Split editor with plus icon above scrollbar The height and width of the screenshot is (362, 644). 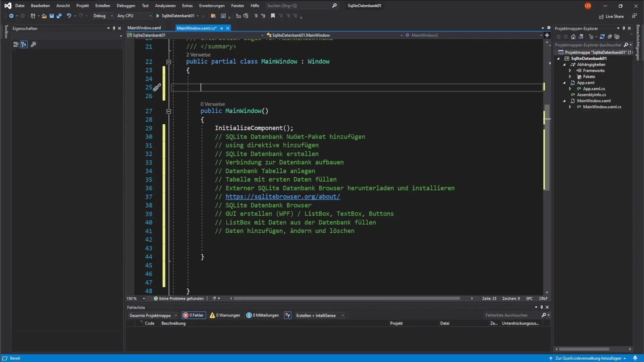point(547,35)
